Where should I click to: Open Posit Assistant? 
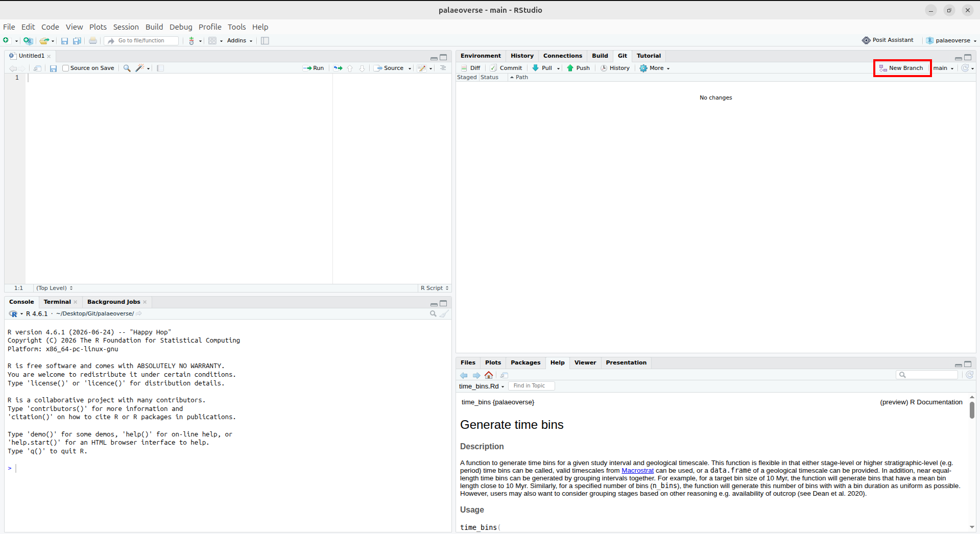click(x=888, y=40)
